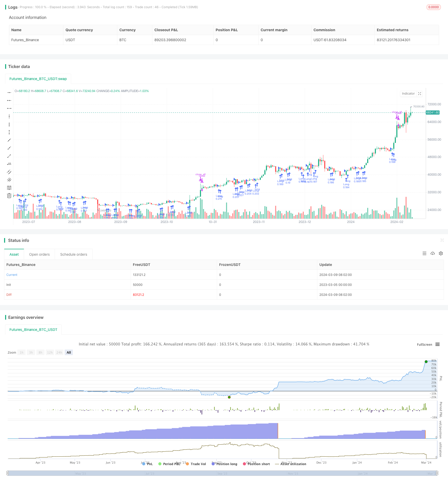
Task: Select the parallel straight lines tool
Action: click(x=9, y=180)
